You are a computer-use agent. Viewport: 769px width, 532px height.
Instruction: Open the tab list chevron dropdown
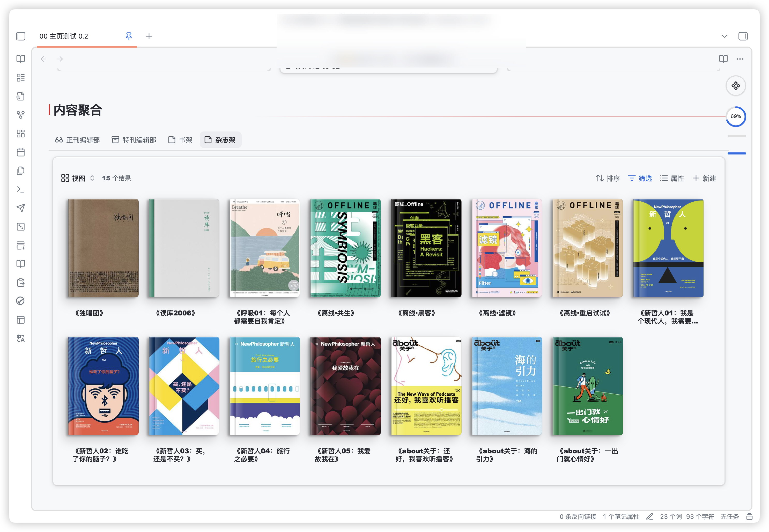[x=724, y=36]
